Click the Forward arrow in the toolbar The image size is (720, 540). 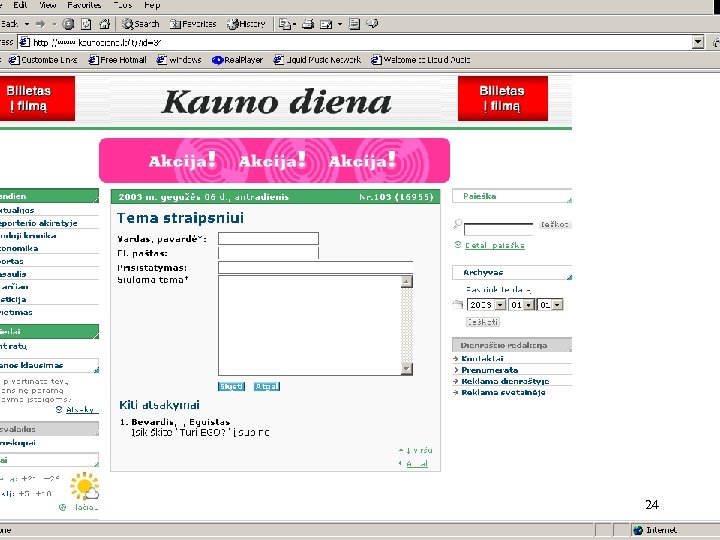click(x=40, y=24)
